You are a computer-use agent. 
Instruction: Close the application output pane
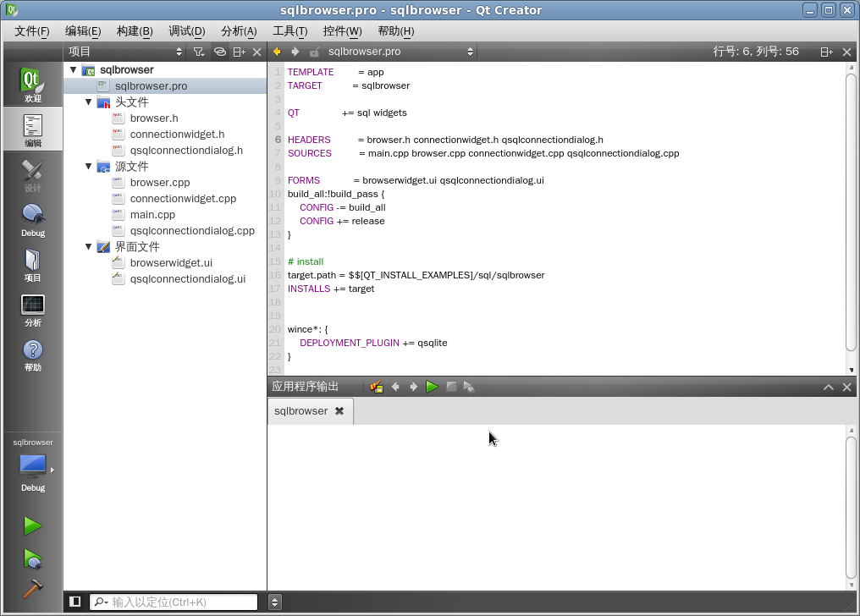[x=846, y=388]
